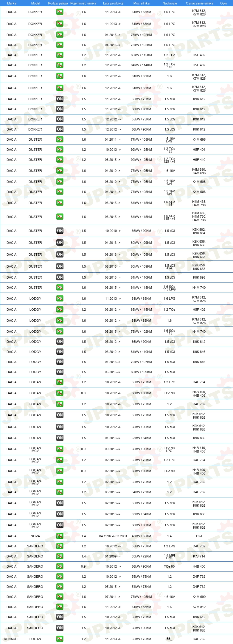233x644 pixels.
Task: Click petrol icon in SANDERO K7M 812 row
Action: click(60, 607)
